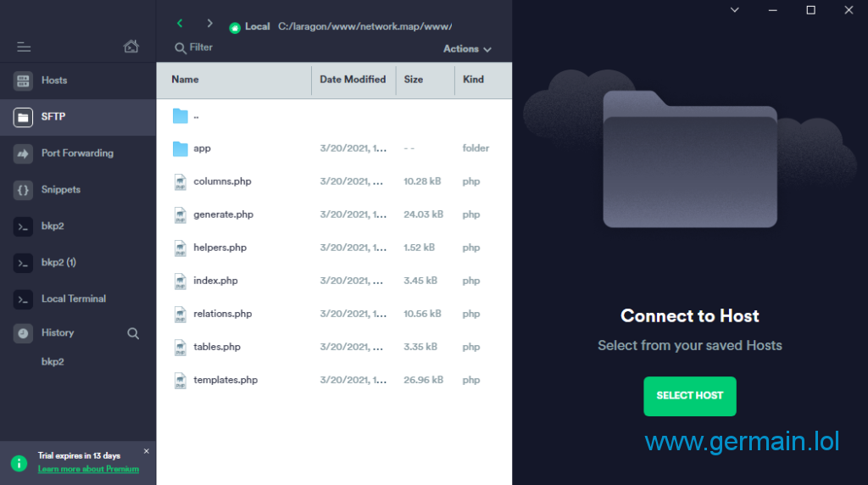Open the Learn more about Premium link
Viewport: 868px width, 485px height.
[88, 469]
